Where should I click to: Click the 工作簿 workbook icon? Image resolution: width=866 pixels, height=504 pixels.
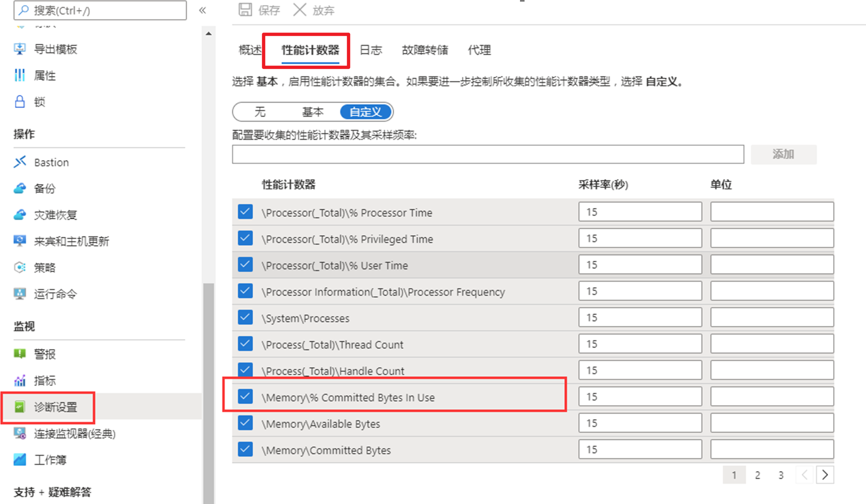(20, 459)
